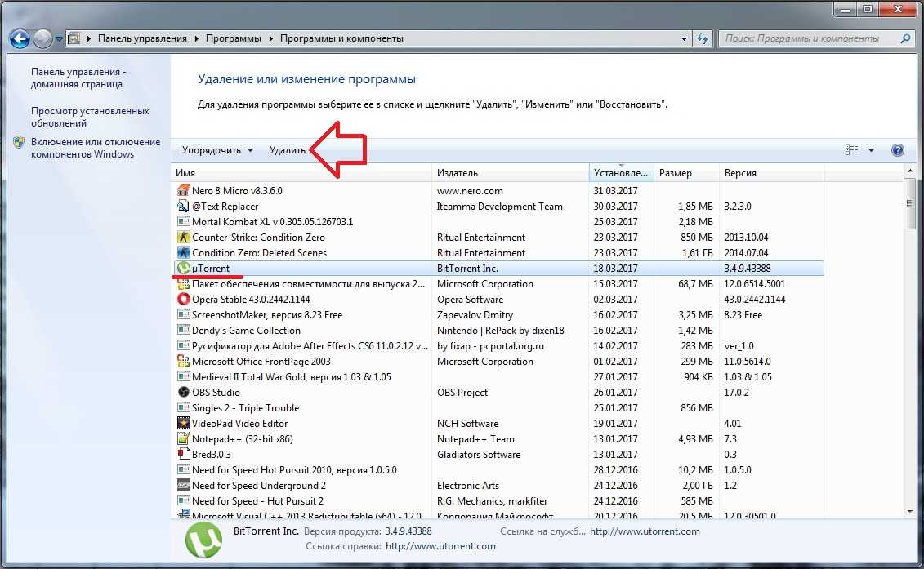The width and height of the screenshot is (924, 569).
Task: Click the Opera Stable red O icon
Action: [x=183, y=300]
